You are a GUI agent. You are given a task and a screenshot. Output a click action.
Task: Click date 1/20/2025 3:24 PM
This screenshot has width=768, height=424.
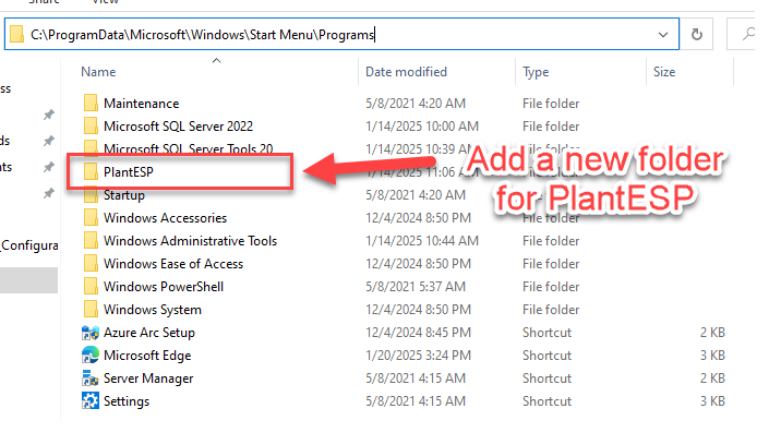418,355
